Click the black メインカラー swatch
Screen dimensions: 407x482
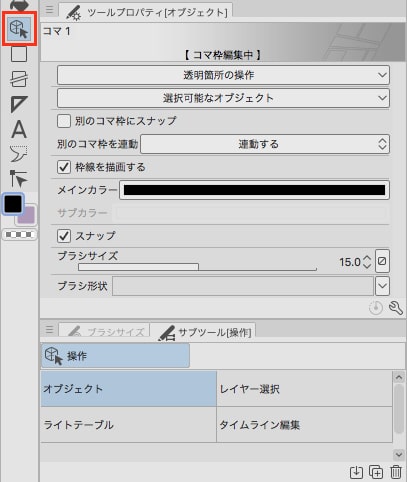click(x=254, y=190)
